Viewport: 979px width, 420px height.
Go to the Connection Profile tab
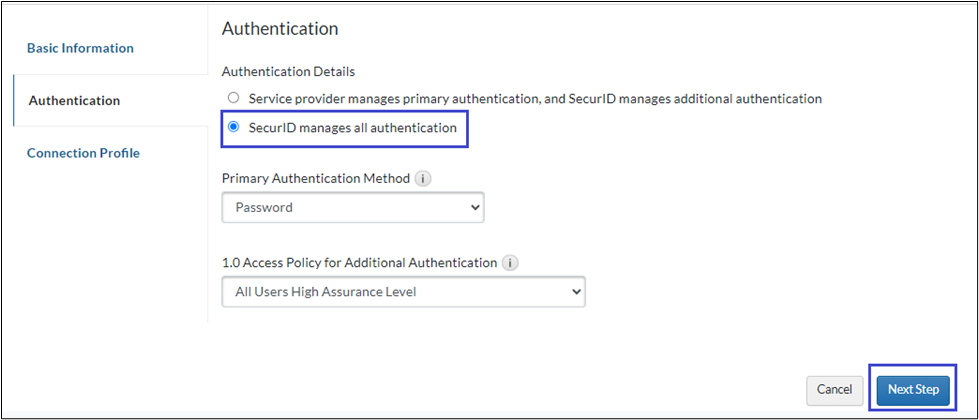click(83, 153)
